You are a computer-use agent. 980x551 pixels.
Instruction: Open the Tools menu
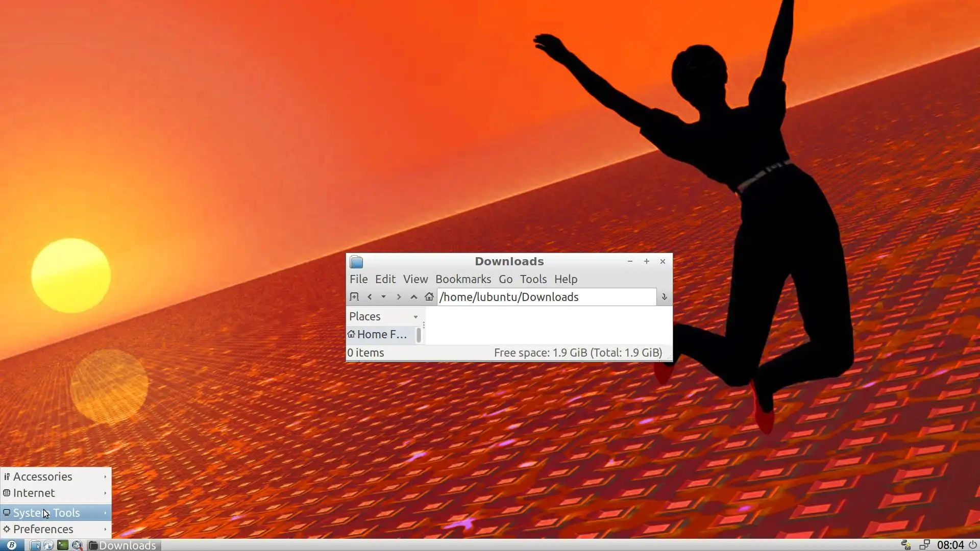(533, 279)
